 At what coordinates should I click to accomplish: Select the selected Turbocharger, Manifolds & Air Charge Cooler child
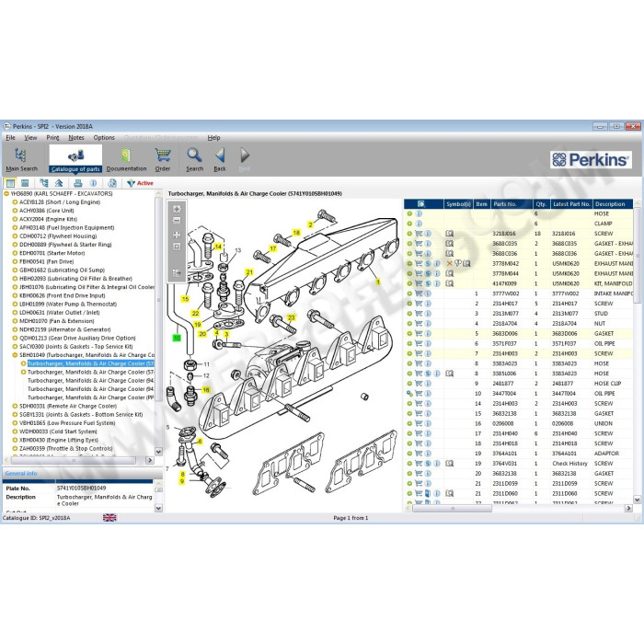91,363
